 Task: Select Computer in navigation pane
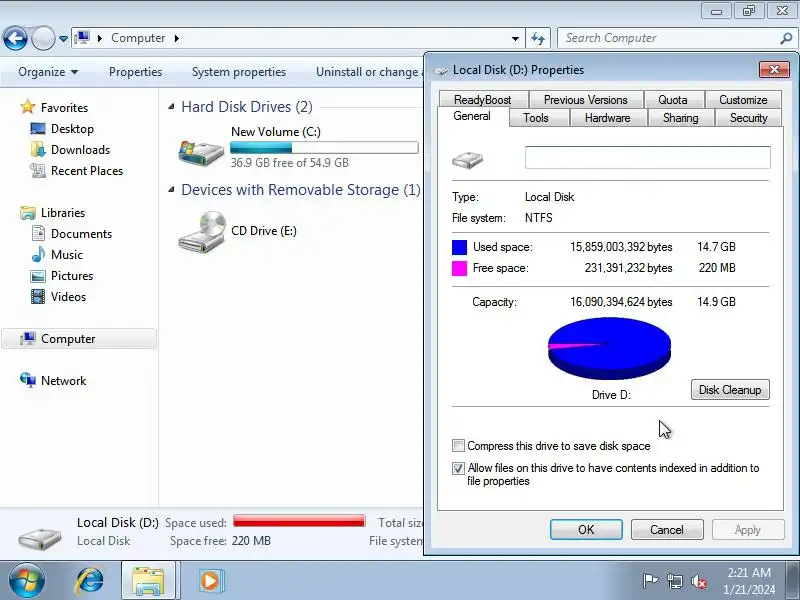[79, 339]
